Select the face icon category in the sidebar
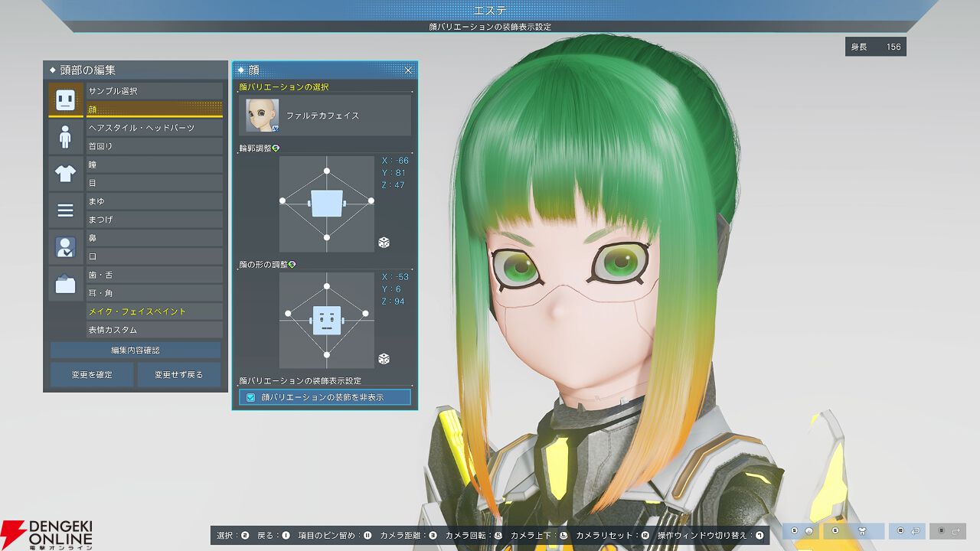The width and height of the screenshot is (980, 551). point(65,99)
